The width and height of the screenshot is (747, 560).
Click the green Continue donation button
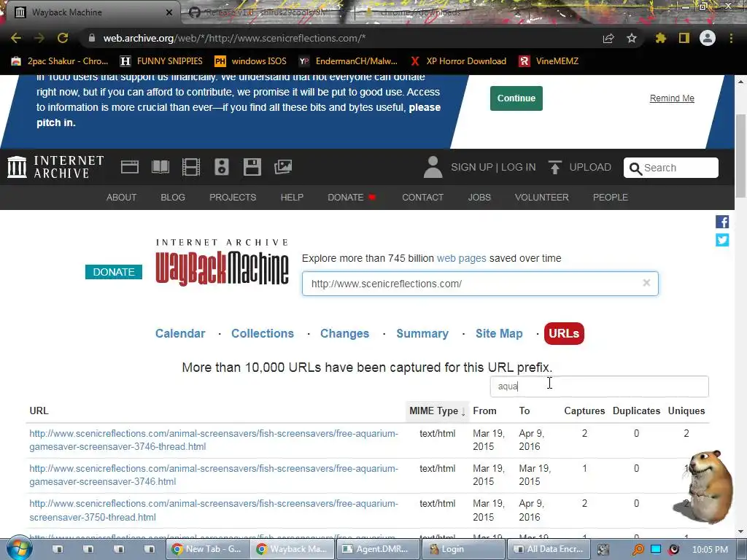point(516,98)
